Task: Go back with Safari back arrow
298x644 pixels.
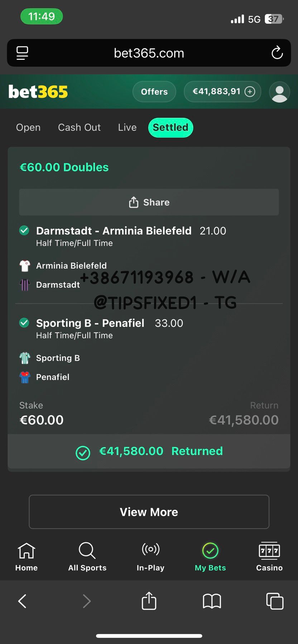Action: [x=22, y=601]
